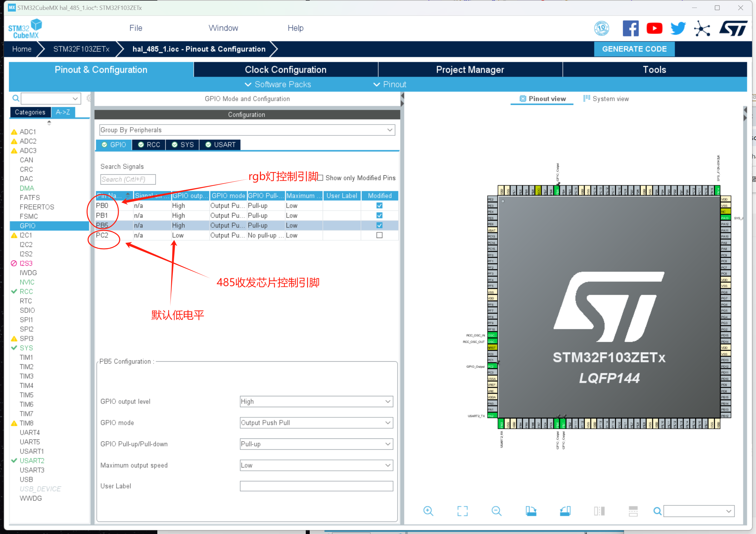The height and width of the screenshot is (534, 756).
Task: Switch to System view
Action: 606,99
